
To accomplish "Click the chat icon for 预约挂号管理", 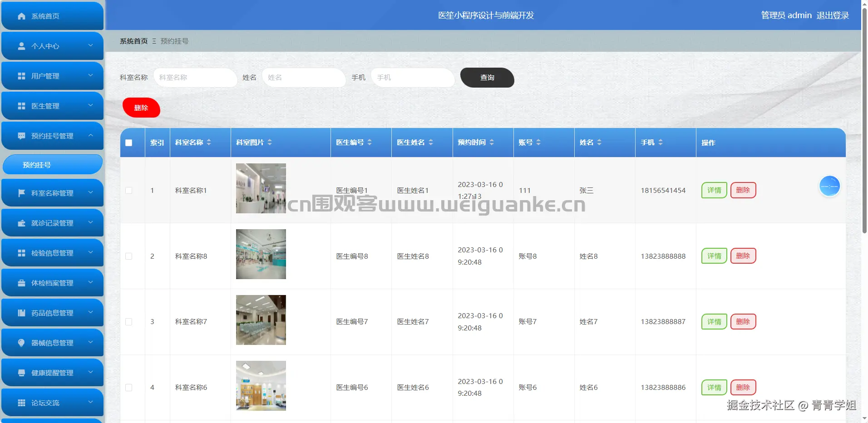I will [21, 136].
